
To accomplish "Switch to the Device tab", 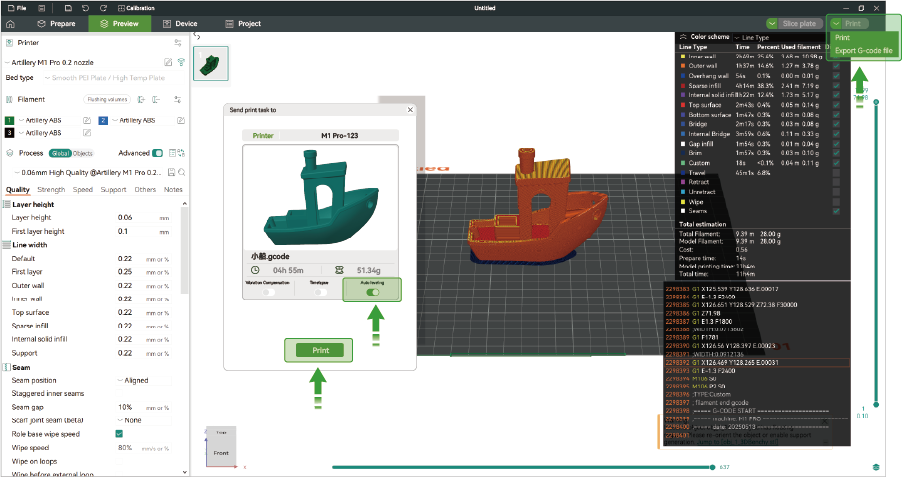I will coord(180,24).
